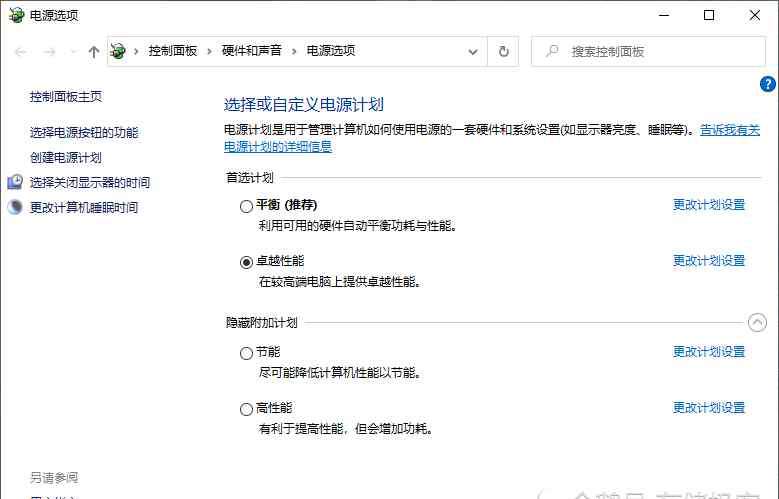Open 更改计算机睡眠时间 link
This screenshot has width=779, height=499.
[x=84, y=207]
